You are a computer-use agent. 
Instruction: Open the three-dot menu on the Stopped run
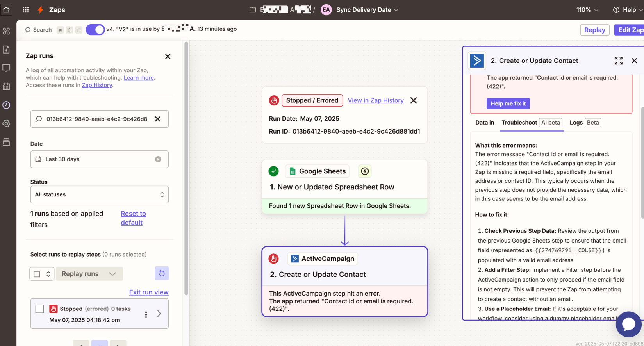[x=146, y=314]
